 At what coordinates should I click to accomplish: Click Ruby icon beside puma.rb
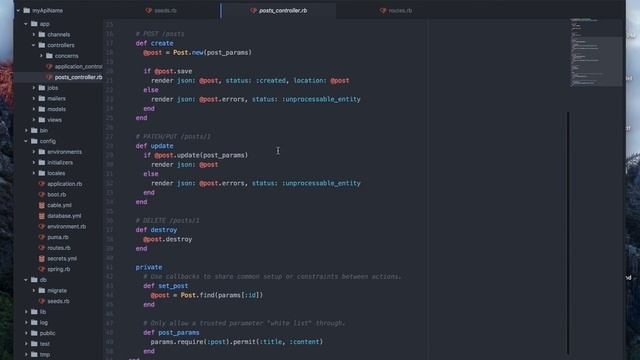(42, 237)
